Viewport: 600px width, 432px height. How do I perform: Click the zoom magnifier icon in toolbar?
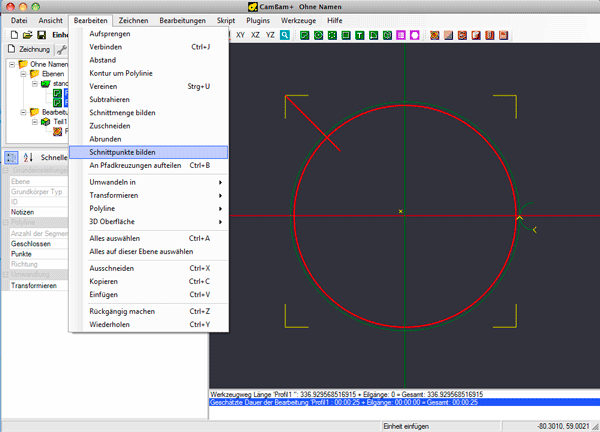pyautogui.click(x=285, y=35)
